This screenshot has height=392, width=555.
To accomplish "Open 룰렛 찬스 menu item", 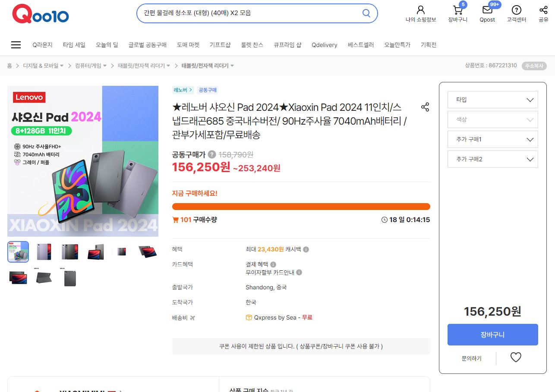I will pos(252,45).
